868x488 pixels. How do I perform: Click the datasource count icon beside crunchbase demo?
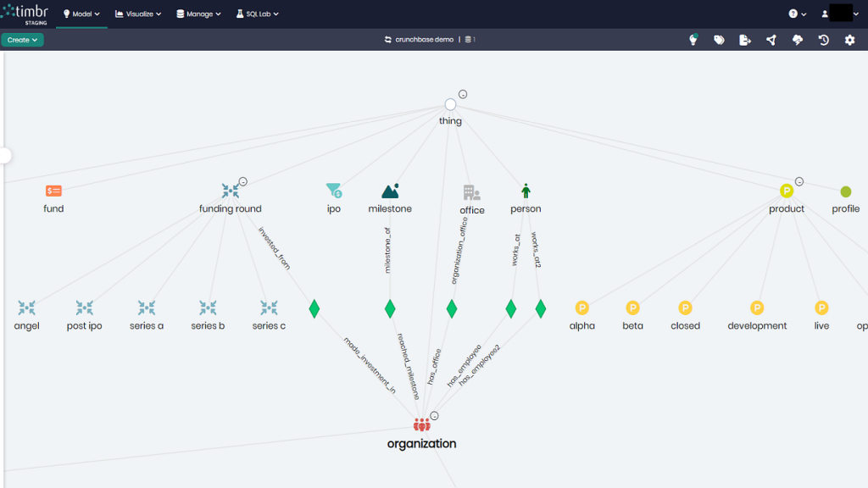(470, 40)
